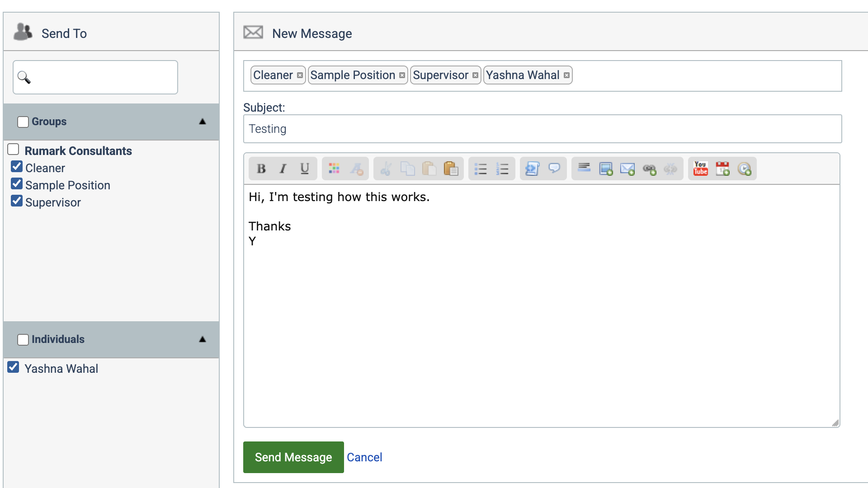
Task: Insert a numbered list
Action: tap(502, 169)
